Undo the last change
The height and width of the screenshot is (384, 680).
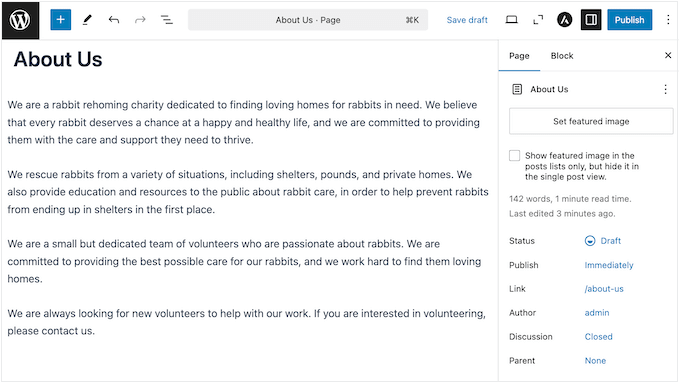coord(114,20)
